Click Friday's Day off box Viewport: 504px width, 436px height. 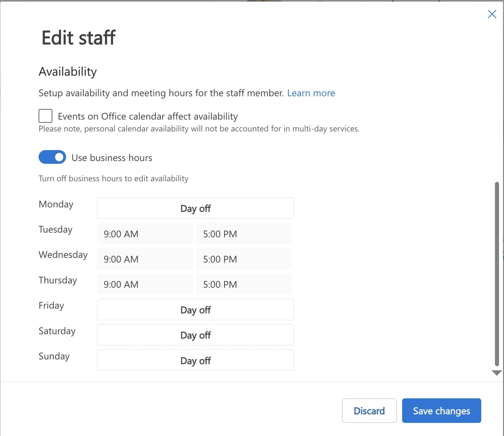[x=195, y=310]
